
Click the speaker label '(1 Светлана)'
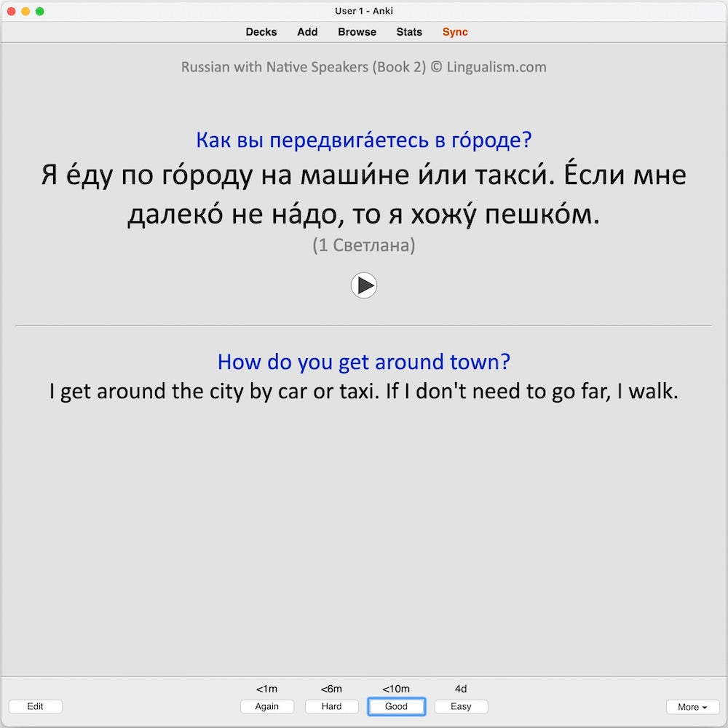click(x=364, y=245)
